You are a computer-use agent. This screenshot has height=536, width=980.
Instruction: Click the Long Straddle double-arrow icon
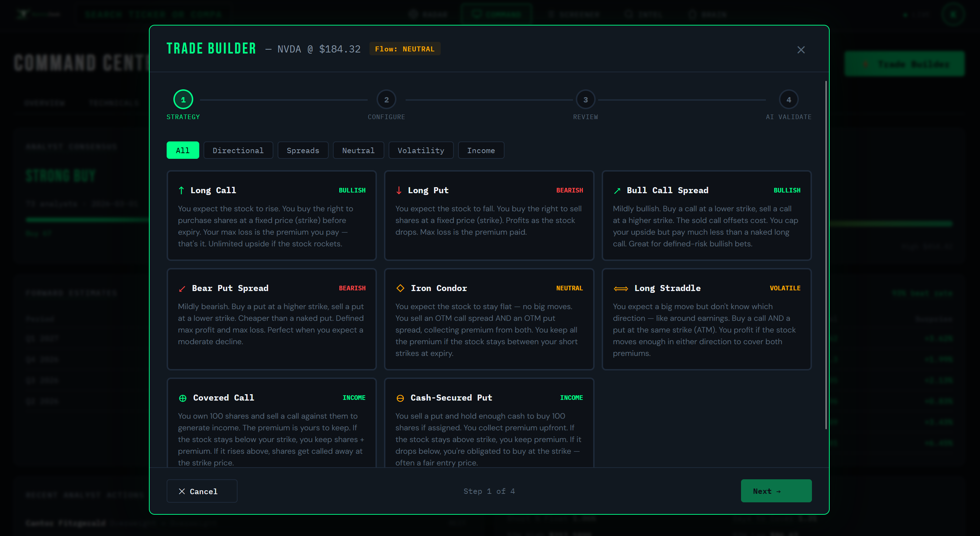620,289
